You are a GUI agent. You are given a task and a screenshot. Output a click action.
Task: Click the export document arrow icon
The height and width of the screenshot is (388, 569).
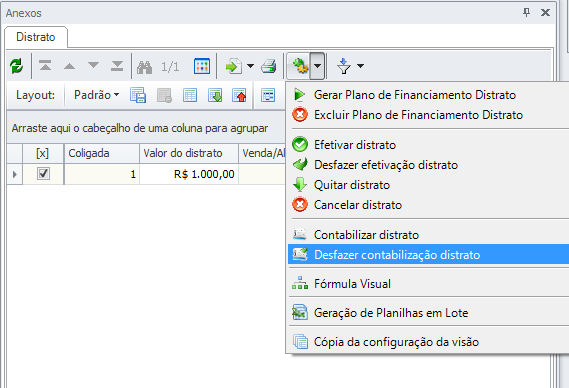(234, 66)
